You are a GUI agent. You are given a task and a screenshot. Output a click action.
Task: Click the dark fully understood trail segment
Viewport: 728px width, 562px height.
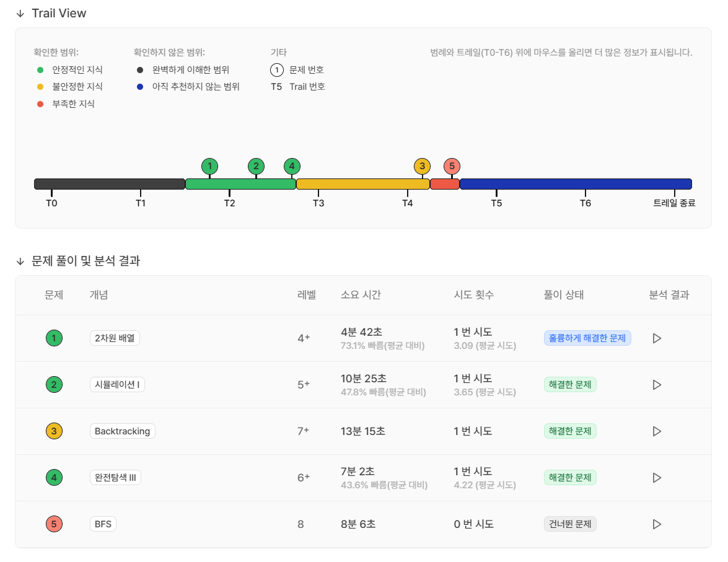(110, 184)
